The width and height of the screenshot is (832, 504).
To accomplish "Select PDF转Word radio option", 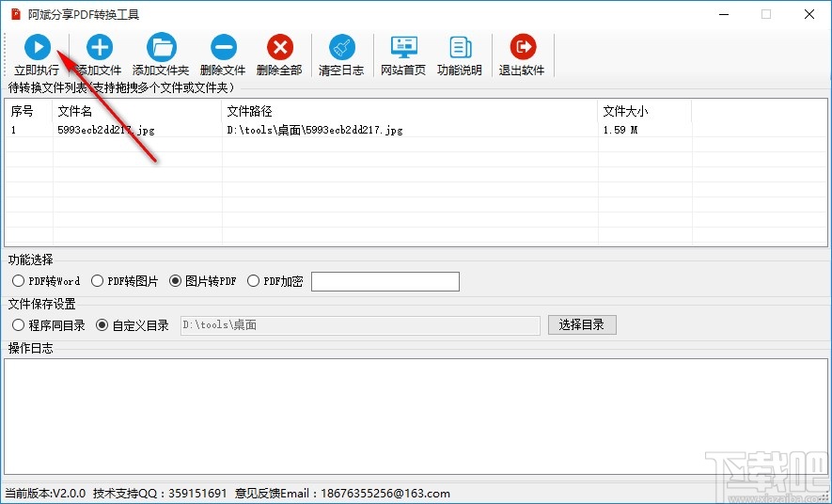I will (46, 280).
